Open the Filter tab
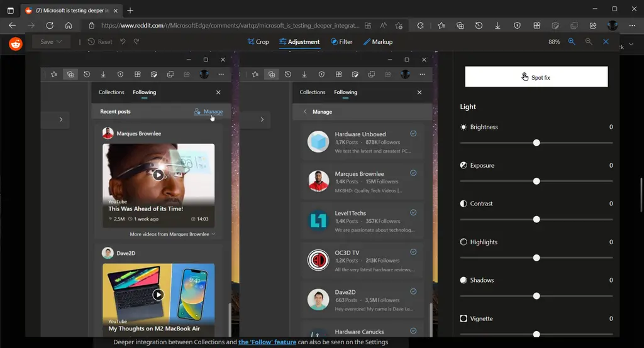The image size is (644, 348). 341,41
